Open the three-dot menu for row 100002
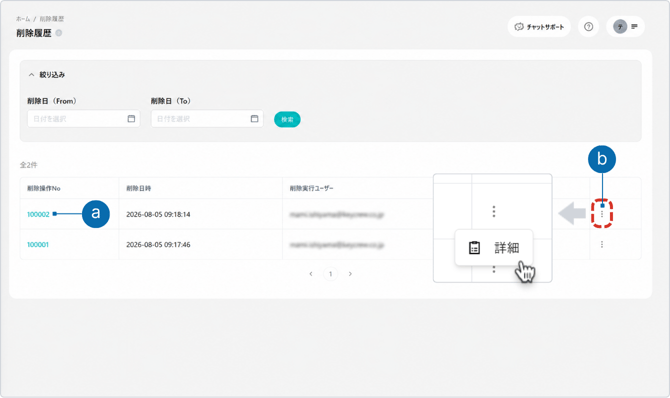This screenshot has width=670, height=398. [602, 213]
